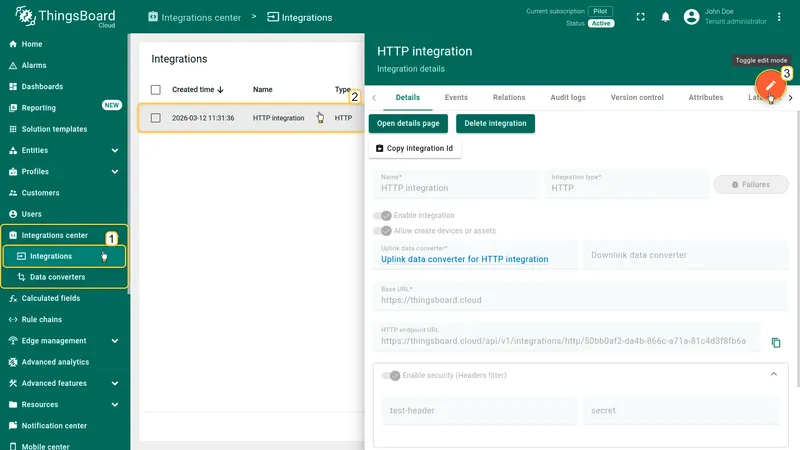Screen dimensions: 800x450
Task: Open Uplink data converter for HTTP integration
Action: click(x=464, y=259)
